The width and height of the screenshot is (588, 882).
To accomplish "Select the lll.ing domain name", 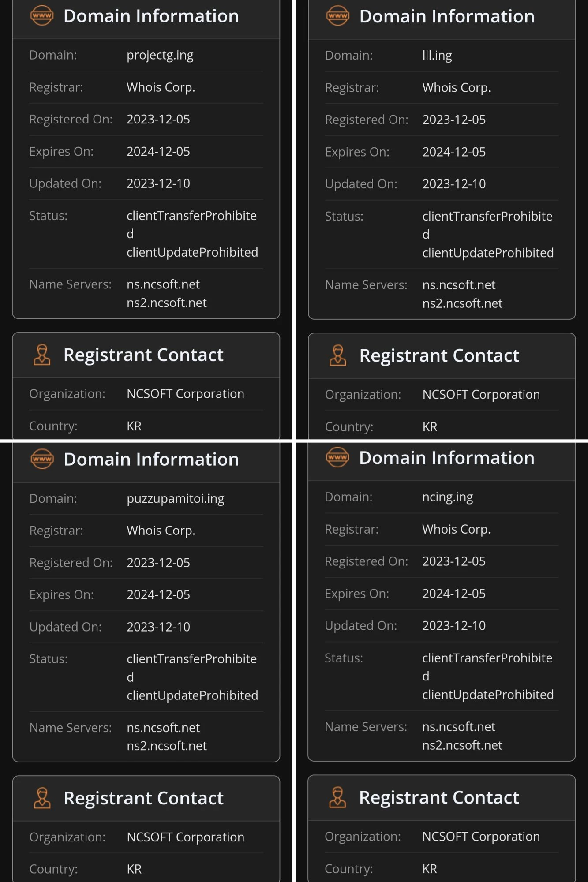I will 437,56.
